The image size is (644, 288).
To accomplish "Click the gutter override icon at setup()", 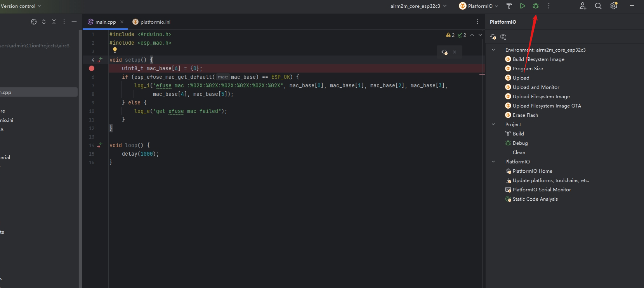I will 100,59.
